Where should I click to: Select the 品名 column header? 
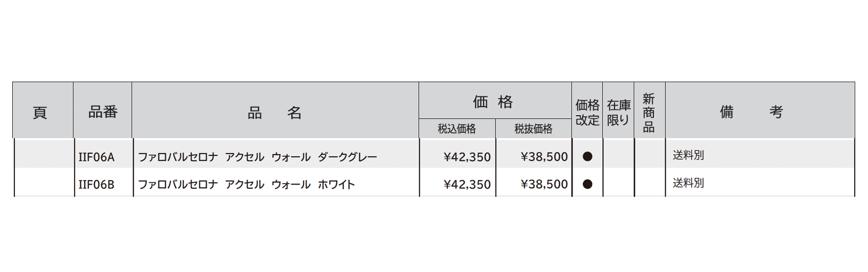click(275, 113)
